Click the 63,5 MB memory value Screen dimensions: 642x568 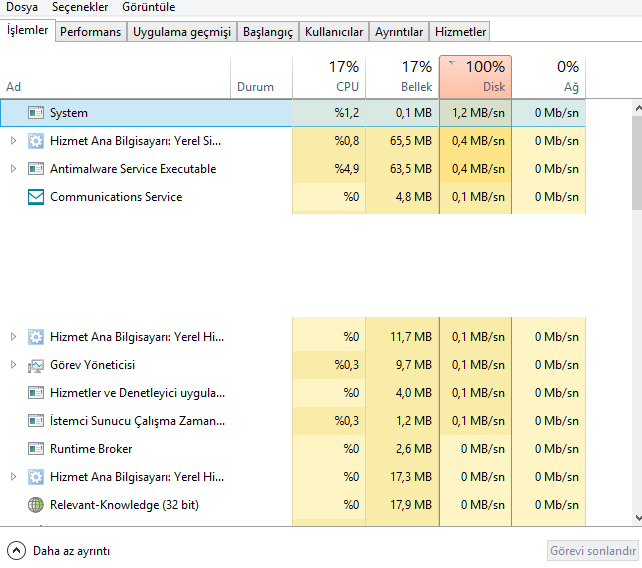point(411,169)
